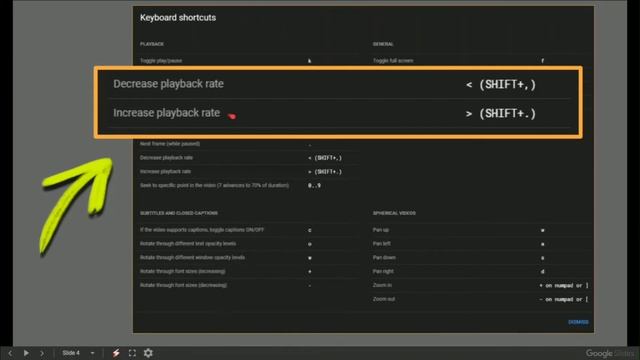Click the PLAYBACK section label
This screenshot has width=640, height=360.
click(152, 44)
